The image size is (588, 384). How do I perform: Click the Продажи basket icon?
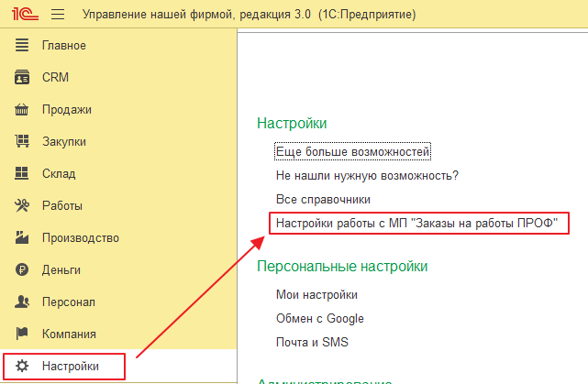22,109
